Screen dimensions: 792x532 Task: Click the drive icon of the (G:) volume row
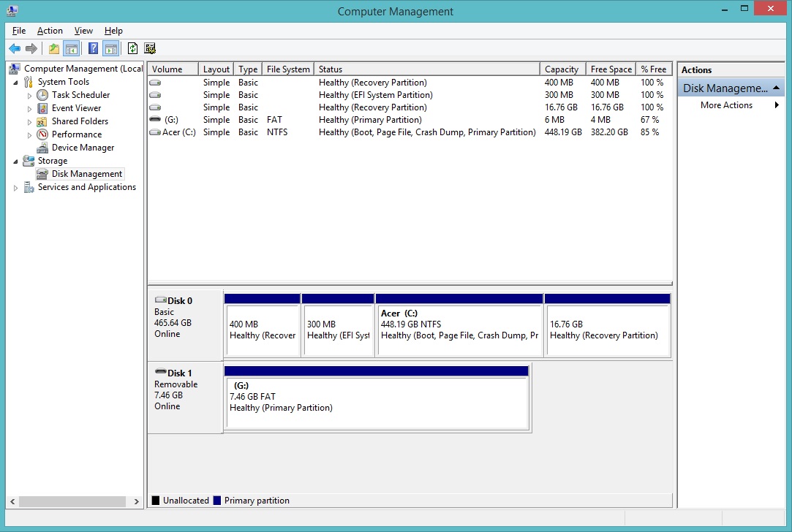[155, 119]
